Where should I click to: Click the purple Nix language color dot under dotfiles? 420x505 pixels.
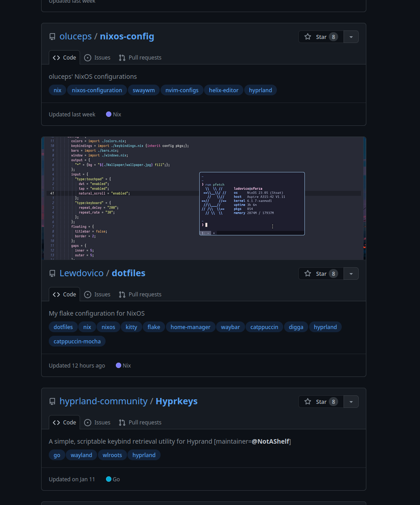click(118, 365)
